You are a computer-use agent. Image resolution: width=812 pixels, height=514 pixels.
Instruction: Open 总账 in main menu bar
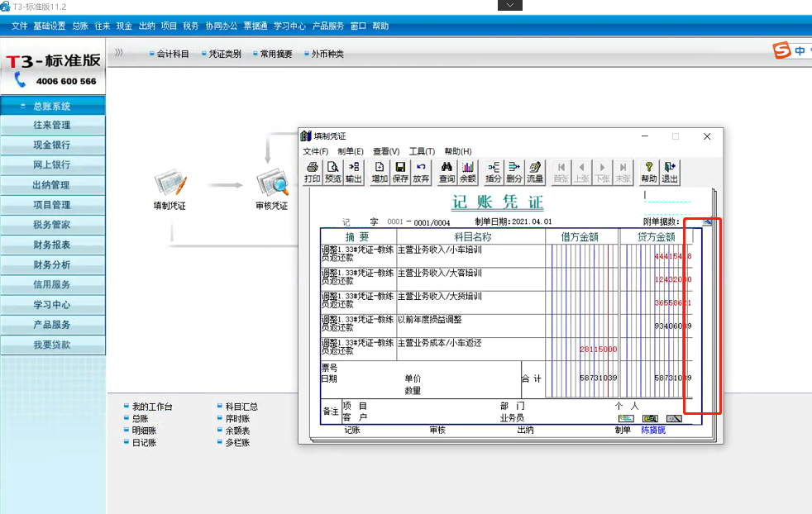tap(80, 26)
